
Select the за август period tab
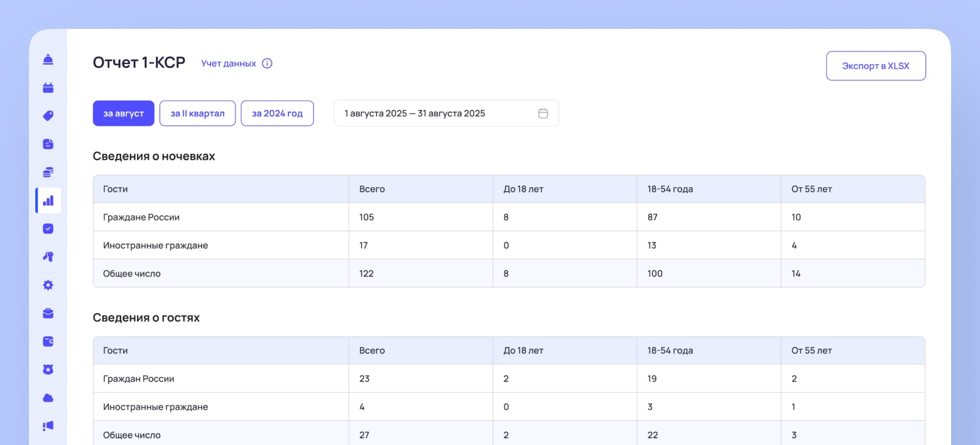tap(124, 113)
